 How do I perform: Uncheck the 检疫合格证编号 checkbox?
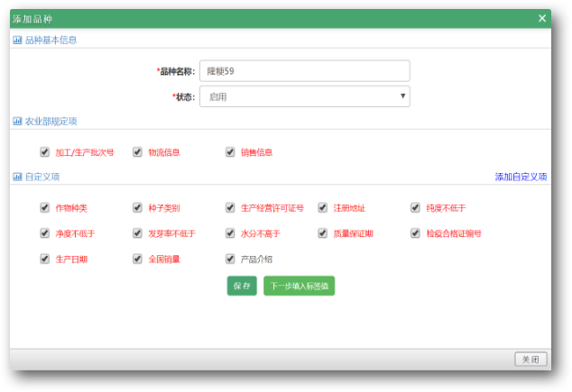point(415,233)
